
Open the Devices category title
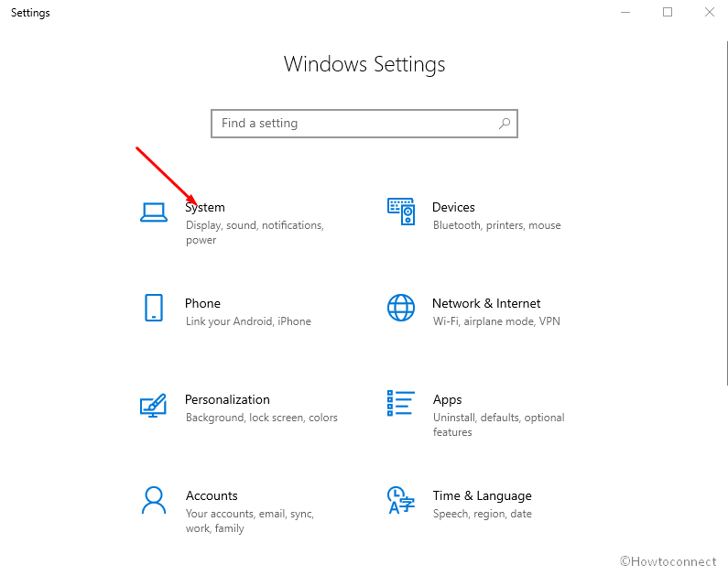pyautogui.click(x=453, y=207)
